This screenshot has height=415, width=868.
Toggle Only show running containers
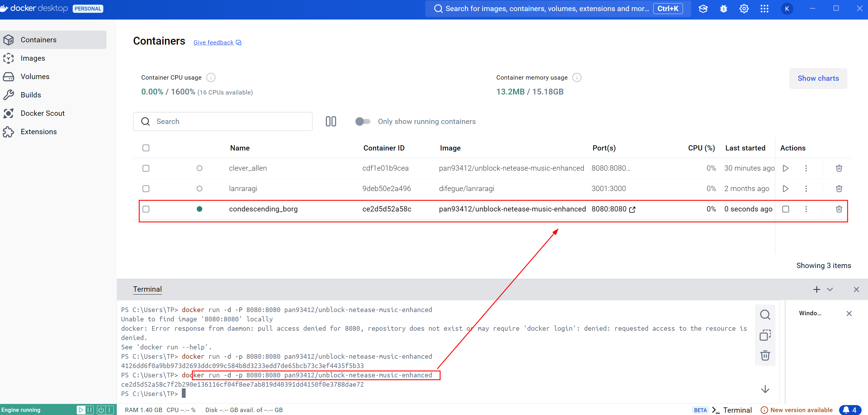pos(362,122)
